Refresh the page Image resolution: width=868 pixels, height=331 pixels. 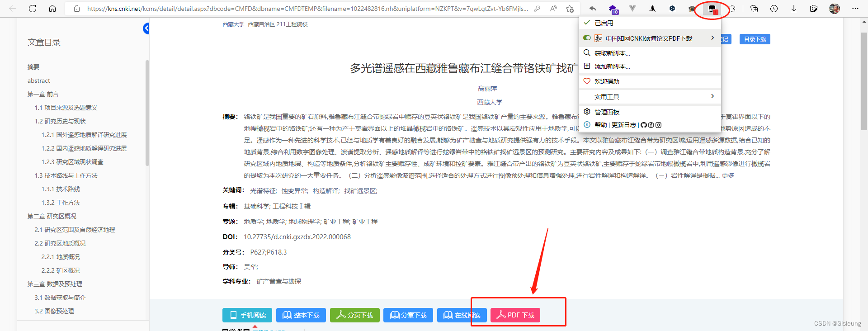[33, 9]
